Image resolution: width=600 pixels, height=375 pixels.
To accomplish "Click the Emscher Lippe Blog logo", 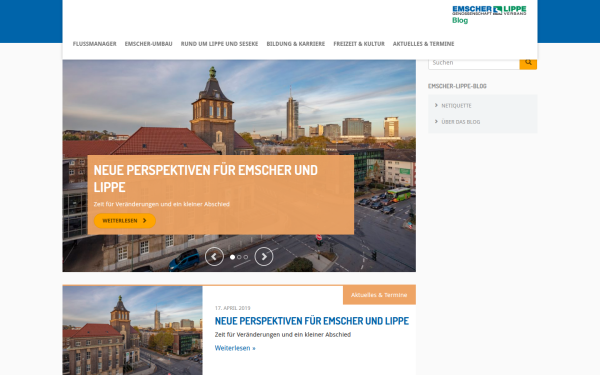I will (489, 15).
